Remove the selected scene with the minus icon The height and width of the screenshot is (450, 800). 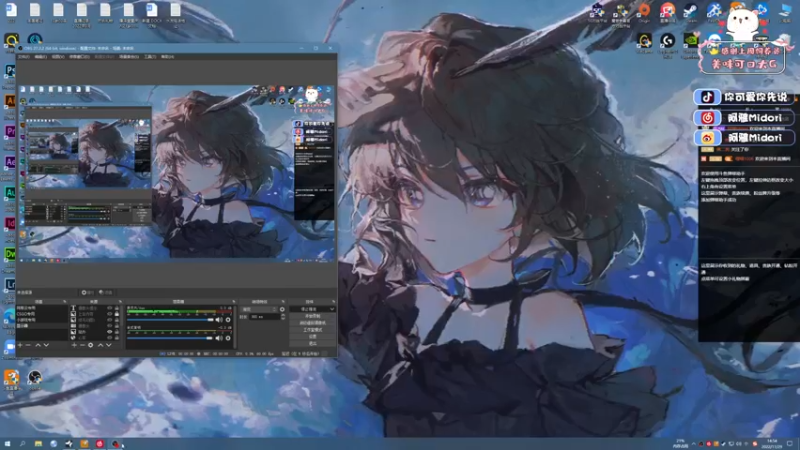point(28,345)
